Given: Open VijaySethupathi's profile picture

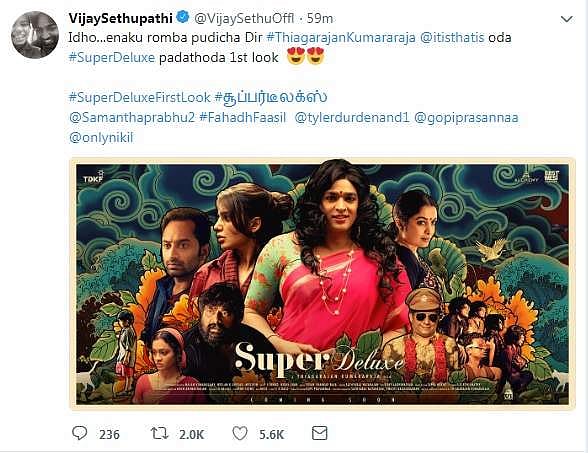Looking at the screenshot, I should click(35, 35).
